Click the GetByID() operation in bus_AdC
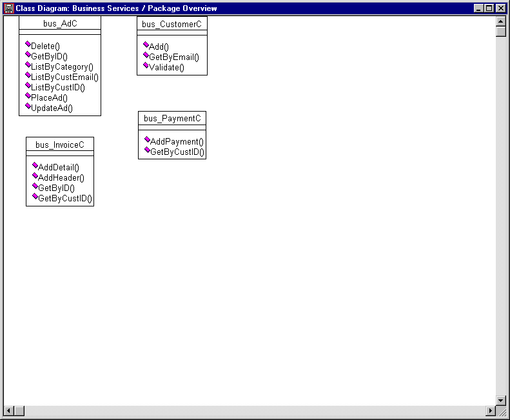The image size is (510, 420). [49, 57]
